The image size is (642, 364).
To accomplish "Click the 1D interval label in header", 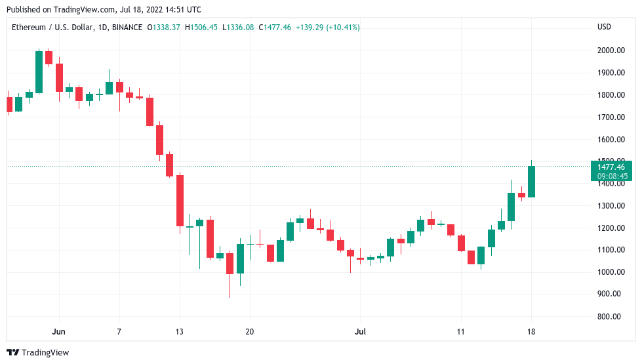I will [x=103, y=28].
